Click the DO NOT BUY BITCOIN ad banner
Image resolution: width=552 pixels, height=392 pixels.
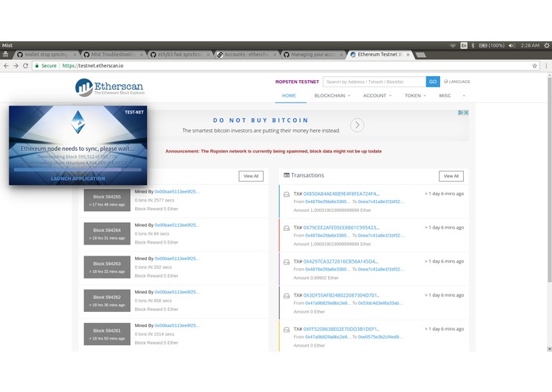pos(261,125)
